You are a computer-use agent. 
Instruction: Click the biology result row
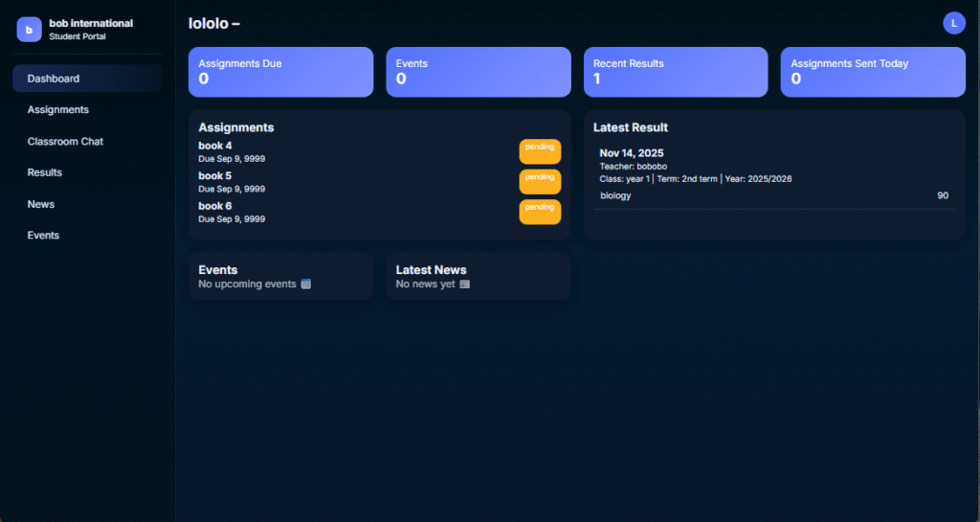[773, 195]
